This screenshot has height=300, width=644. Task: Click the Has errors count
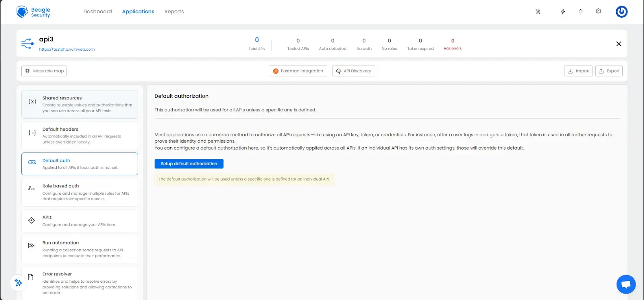pos(453,41)
